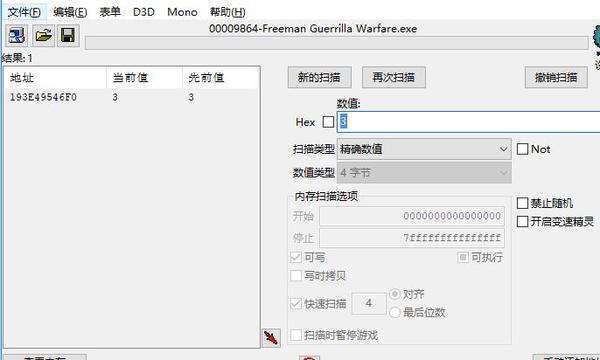The width and height of the screenshot is (600, 360).
Task: Open the 编辑(E) menu
Action: point(70,12)
